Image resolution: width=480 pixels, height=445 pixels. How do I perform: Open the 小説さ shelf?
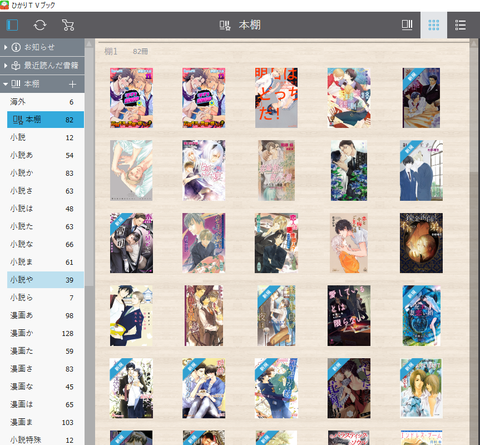click(42, 191)
